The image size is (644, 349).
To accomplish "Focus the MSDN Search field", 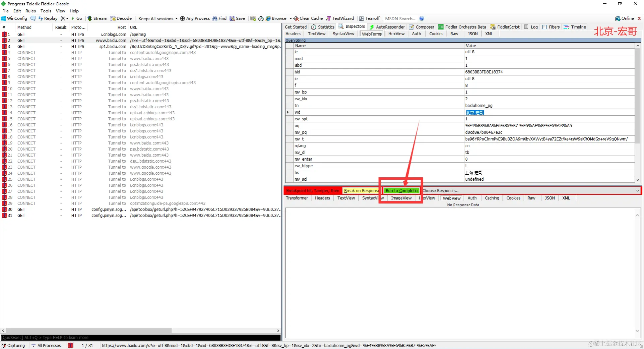I will 400,18.
